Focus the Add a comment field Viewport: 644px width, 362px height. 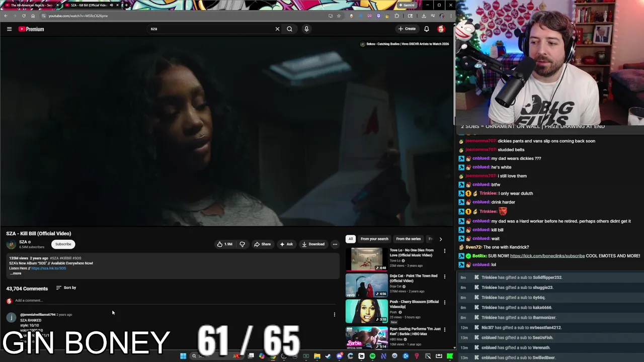(175, 301)
